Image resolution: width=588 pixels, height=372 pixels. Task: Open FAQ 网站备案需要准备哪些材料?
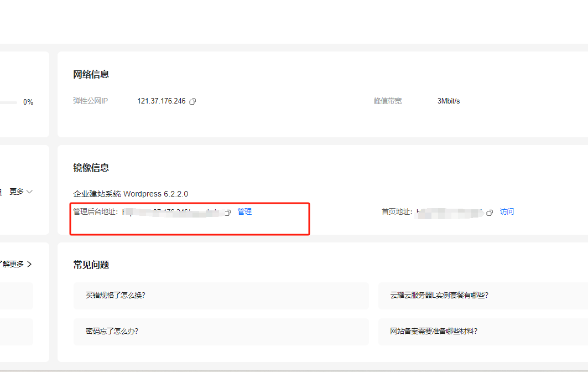click(x=433, y=331)
